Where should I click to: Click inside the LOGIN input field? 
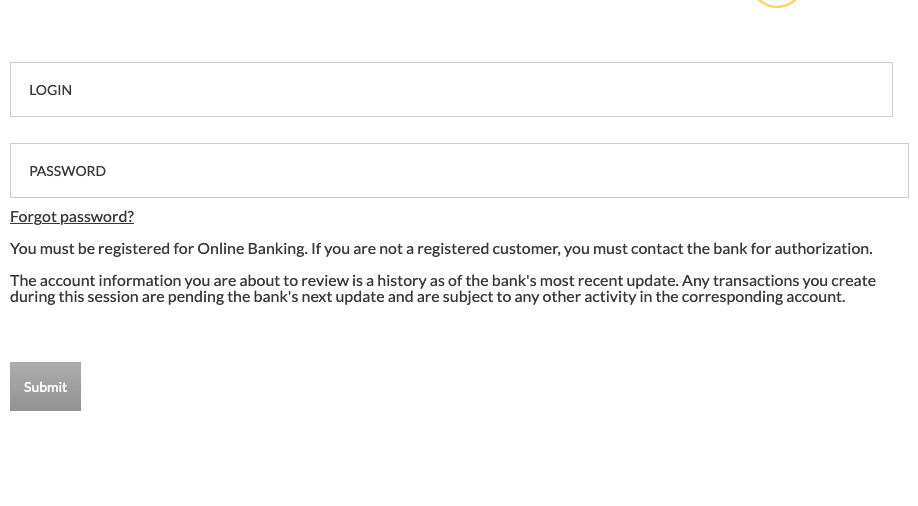tap(451, 90)
